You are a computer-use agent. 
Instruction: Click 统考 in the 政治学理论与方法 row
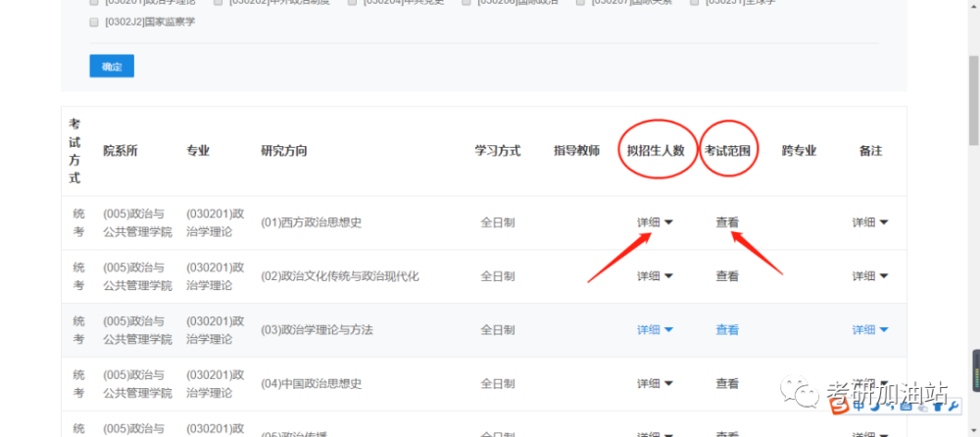pos(78,330)
